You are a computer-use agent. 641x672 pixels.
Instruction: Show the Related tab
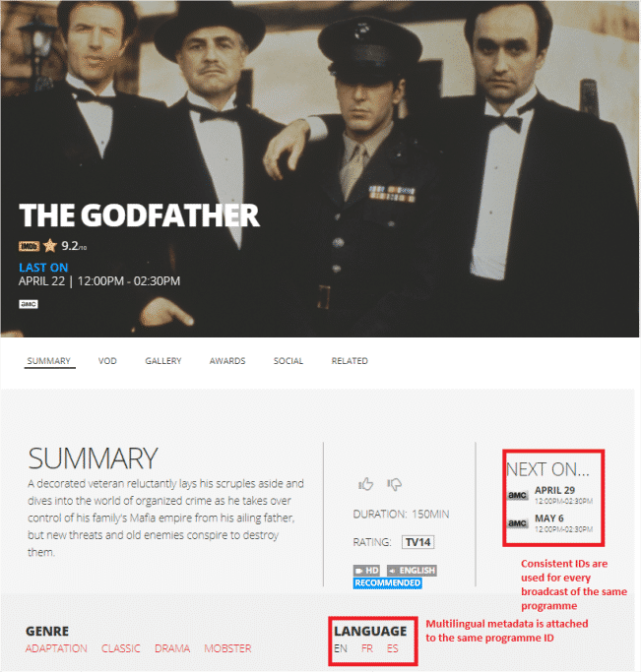coord(350,361)
